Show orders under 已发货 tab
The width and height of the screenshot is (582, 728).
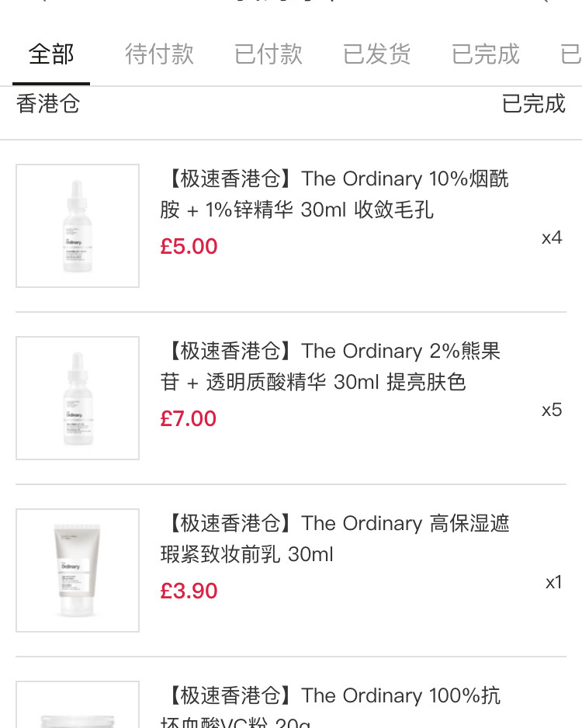pos(377,54)
